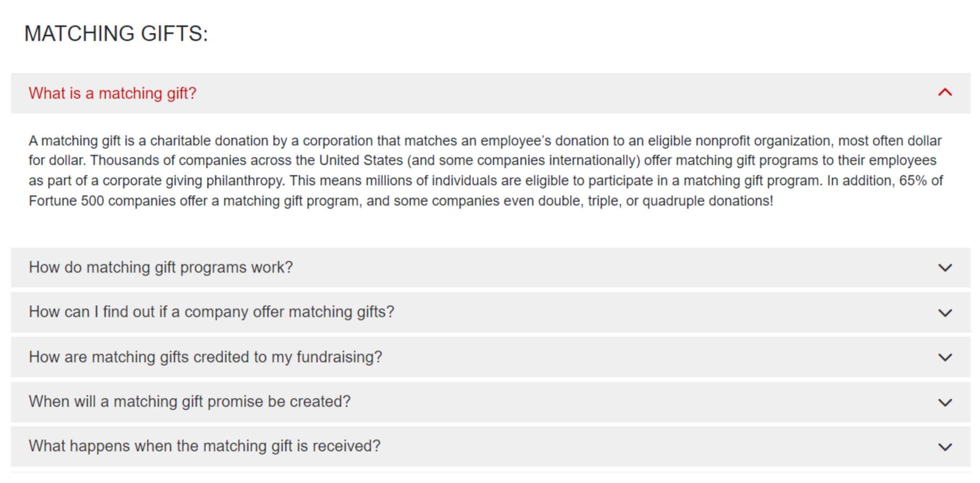Viewport: 980px width, 483px height.
Task: Click the 'MATCHING GIFTS:' page heading
Action: [x=116, y=34]
